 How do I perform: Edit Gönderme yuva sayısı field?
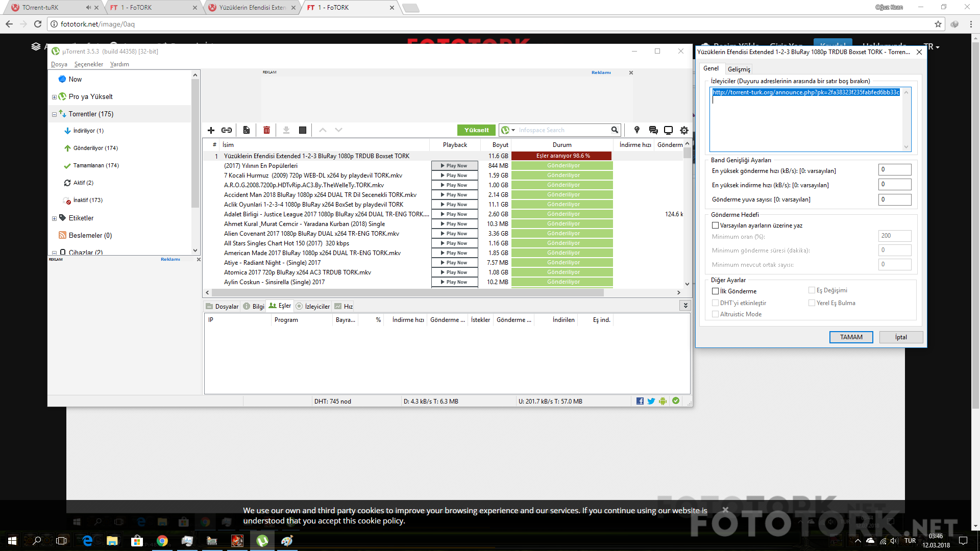pos(895,199)
